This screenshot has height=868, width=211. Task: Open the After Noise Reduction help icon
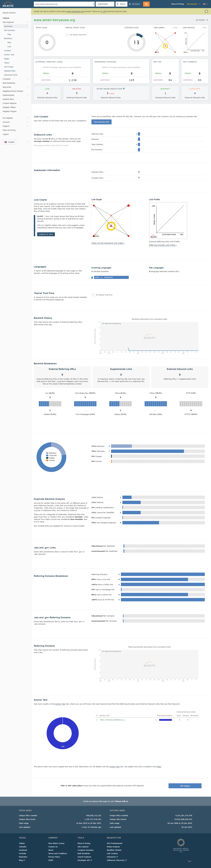[x=124, y=89]
